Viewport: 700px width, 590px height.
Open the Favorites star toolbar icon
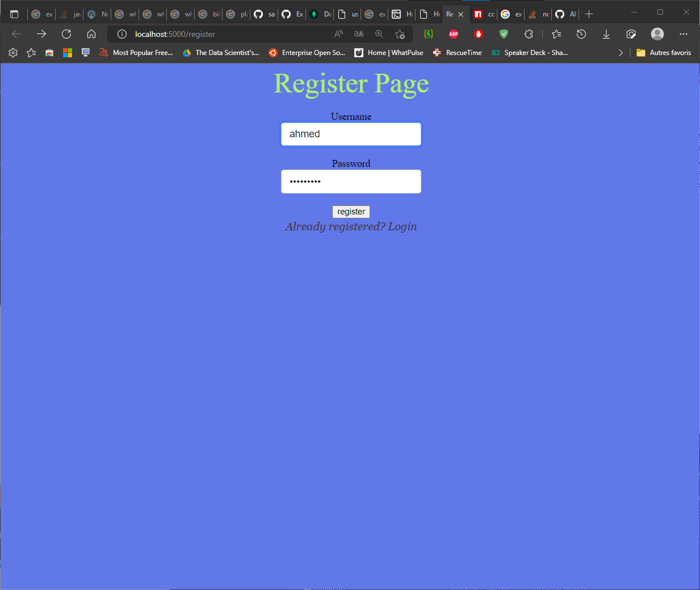click(x=556, y=34)
